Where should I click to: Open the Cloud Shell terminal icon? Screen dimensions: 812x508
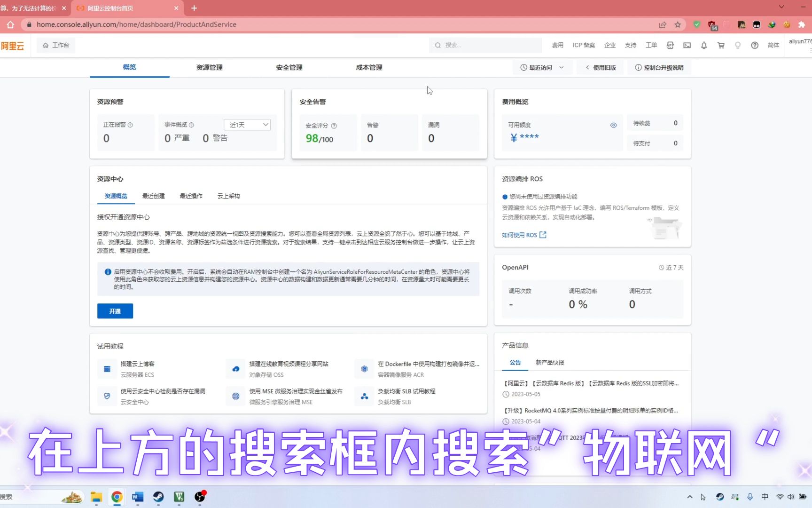coord(687,45)
